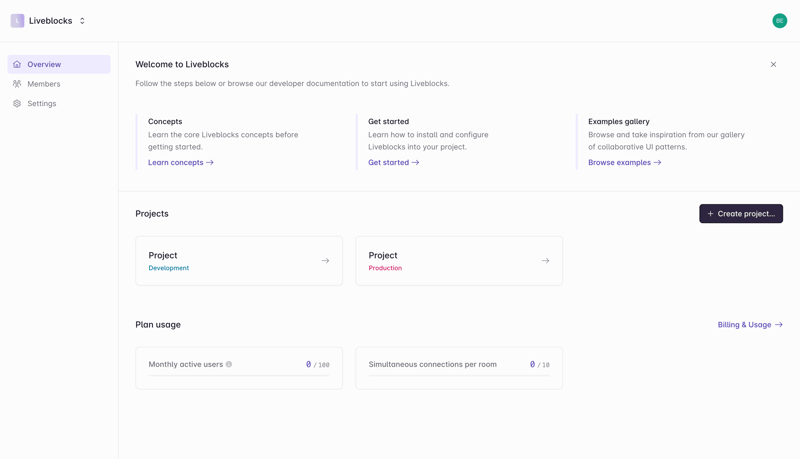Click the Examples gallery heading
Viewport: 800px width, 459px height.
[618, 121]
